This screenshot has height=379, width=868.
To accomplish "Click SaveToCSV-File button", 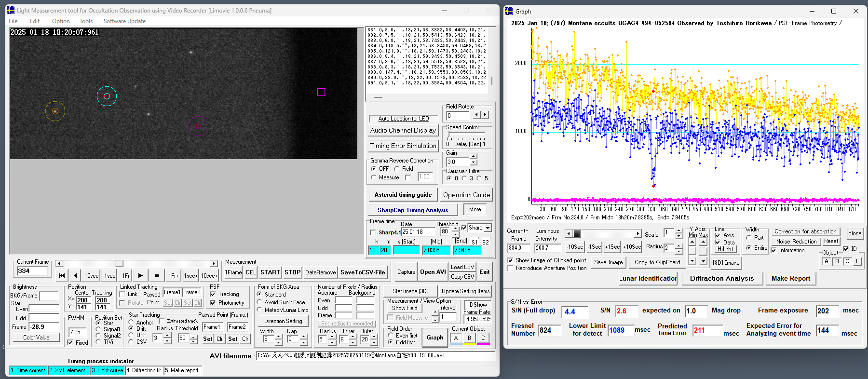I will click(x=363, y=272).
